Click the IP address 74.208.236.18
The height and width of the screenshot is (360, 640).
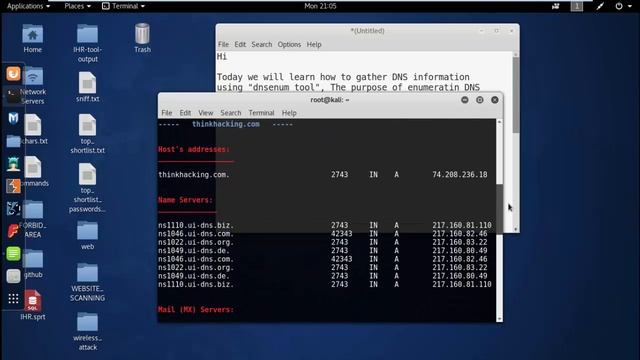460,175
